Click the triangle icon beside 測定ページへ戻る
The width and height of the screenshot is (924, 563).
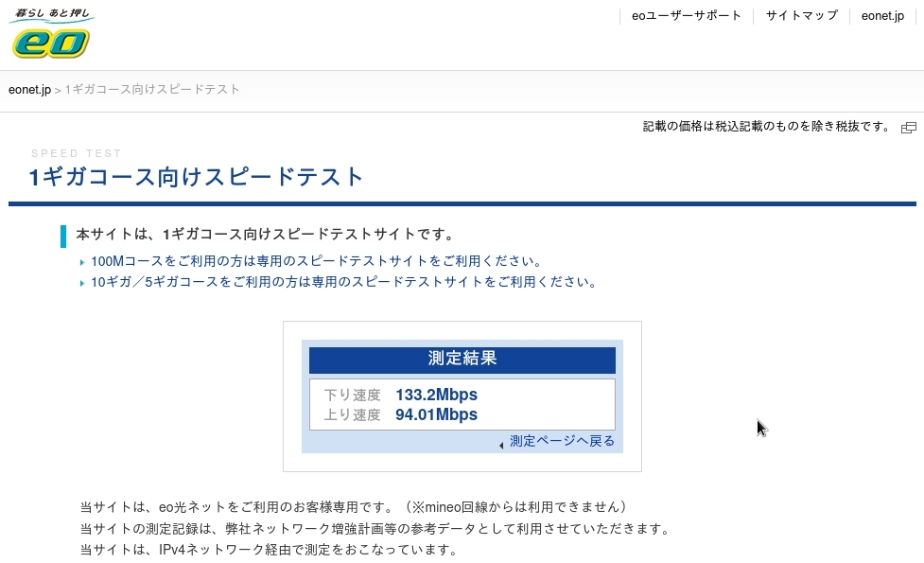pyautogui.click(x=501, y=444)
